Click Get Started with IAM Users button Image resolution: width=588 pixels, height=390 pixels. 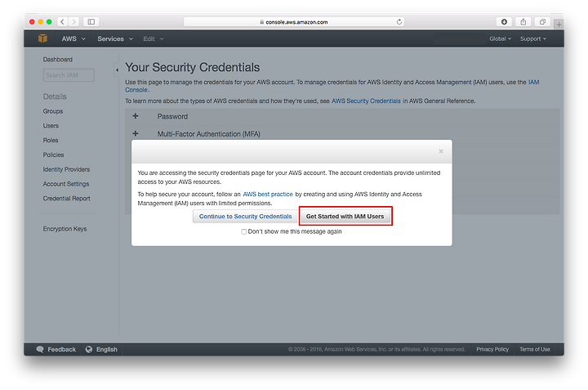345,216
